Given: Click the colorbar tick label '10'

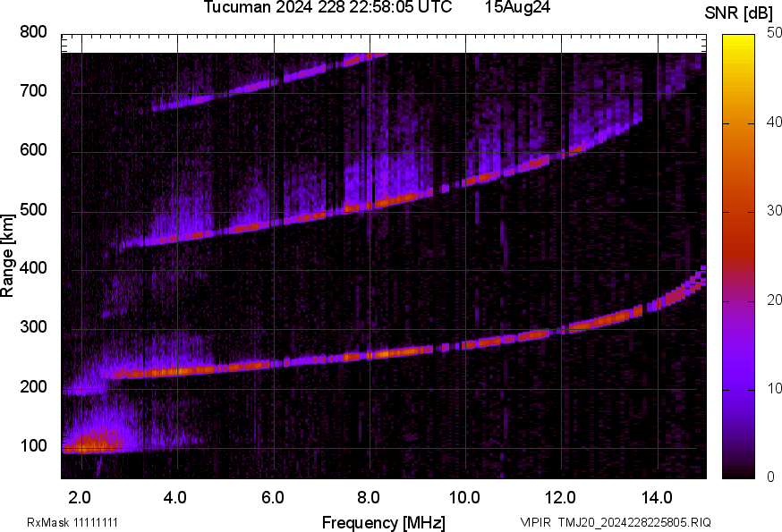Looking at the screenshot, I should [x=774, y=388].
